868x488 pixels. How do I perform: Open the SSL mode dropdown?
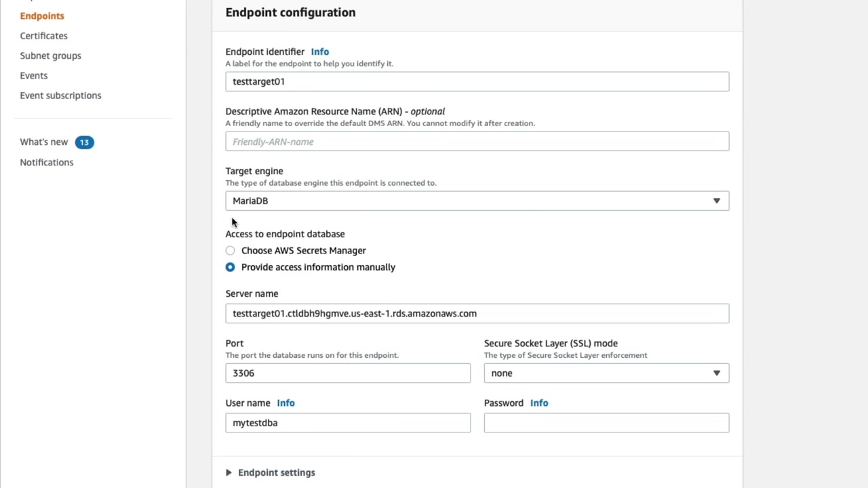point(606,373)
